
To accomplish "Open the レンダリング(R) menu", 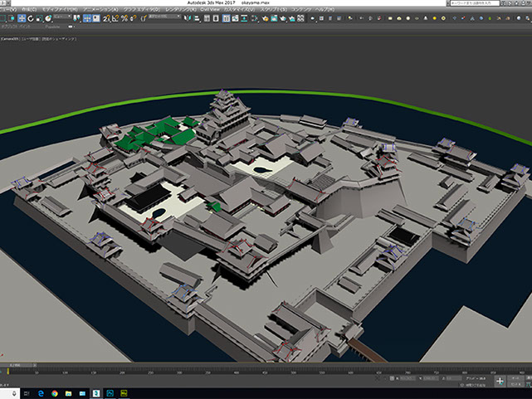I will [179, 10].
